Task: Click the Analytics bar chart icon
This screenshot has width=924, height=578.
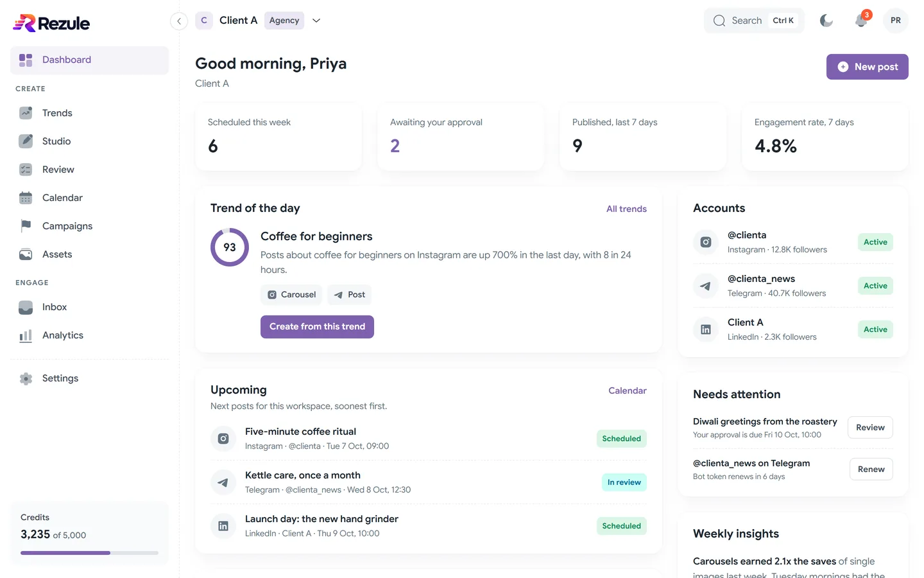Action: (26, 335)
